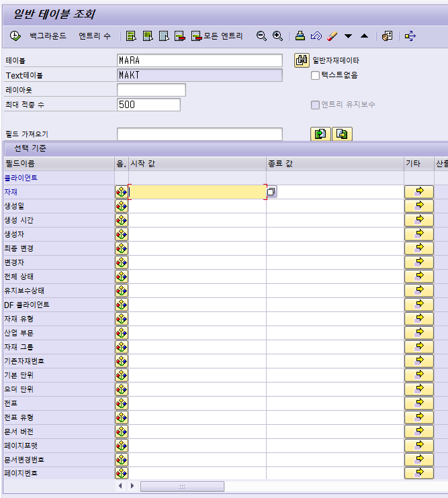Click multiple selection arrow for 자재 row
Screen dimensions: 448x498
[x=418, y=192]
